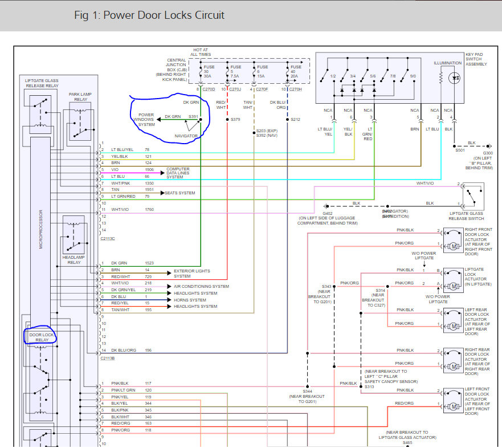
Task: Click the keypad illumination LED symbol
Action: [x=454, y=78]
